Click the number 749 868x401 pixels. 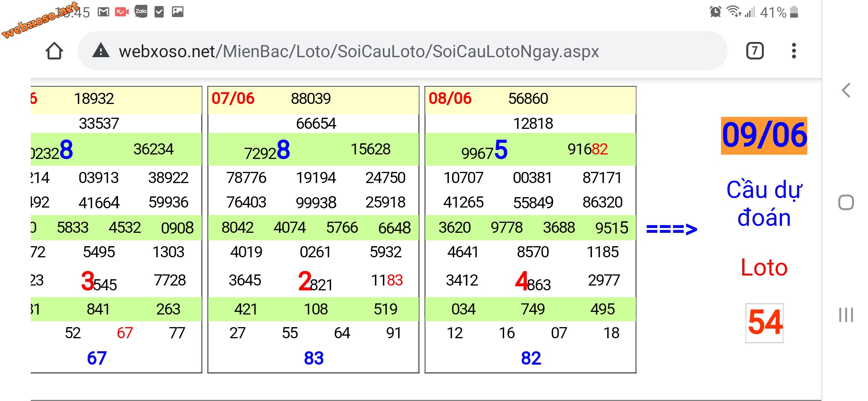point(533,309)
